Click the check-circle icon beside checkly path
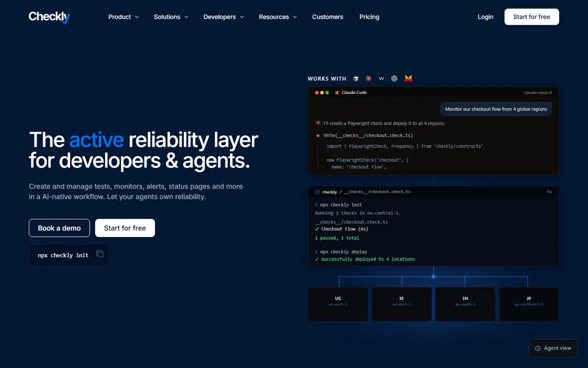The height and width of the screenshot is (368, 588). pos(317,191)
